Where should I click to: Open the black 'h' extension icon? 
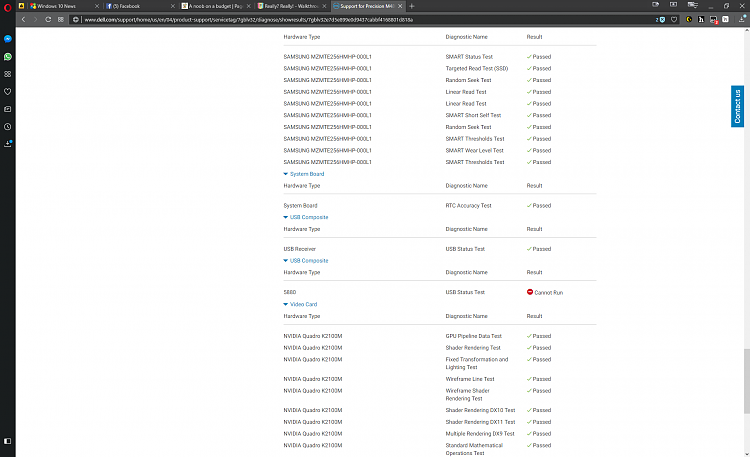pos(701,20)
